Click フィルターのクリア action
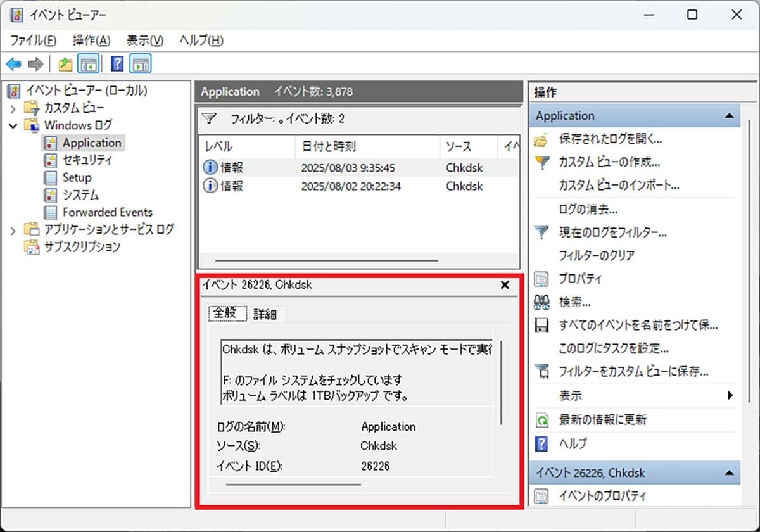This screenshot has width=760, height=532. [x=597, y=256]
